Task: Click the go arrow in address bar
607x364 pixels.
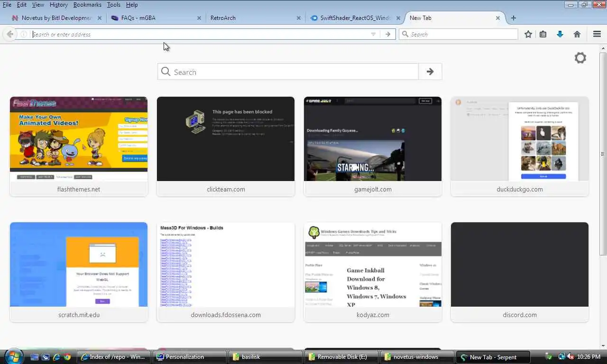Action: 388,34
